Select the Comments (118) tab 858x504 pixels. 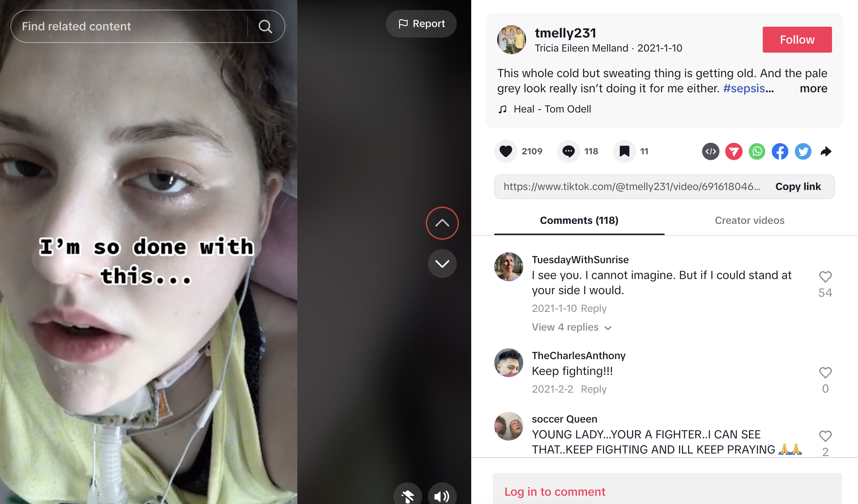579,220
